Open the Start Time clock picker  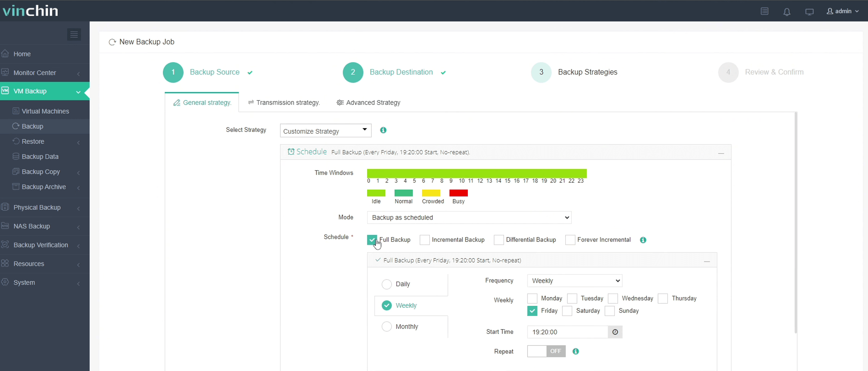(x=615, y=332)
